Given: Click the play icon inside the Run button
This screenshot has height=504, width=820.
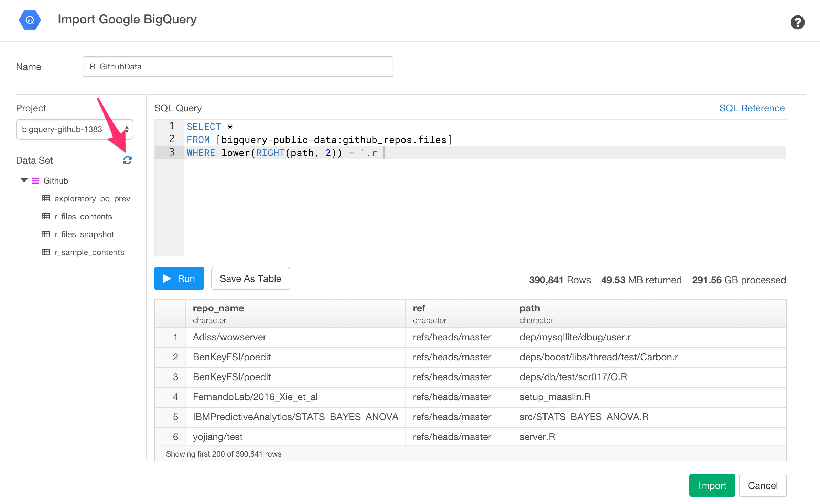Looking at the screenshot, I should pos(167,278).
